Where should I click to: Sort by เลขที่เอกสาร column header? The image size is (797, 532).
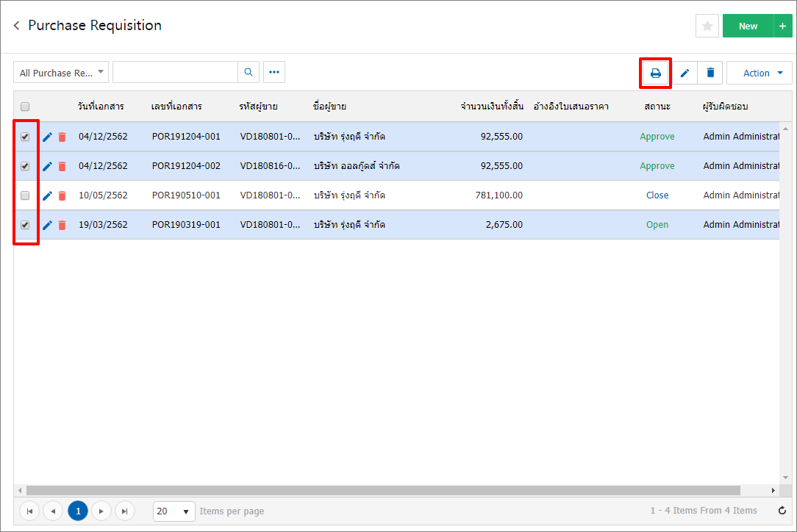pyautogui.click(x=176, y=107)
